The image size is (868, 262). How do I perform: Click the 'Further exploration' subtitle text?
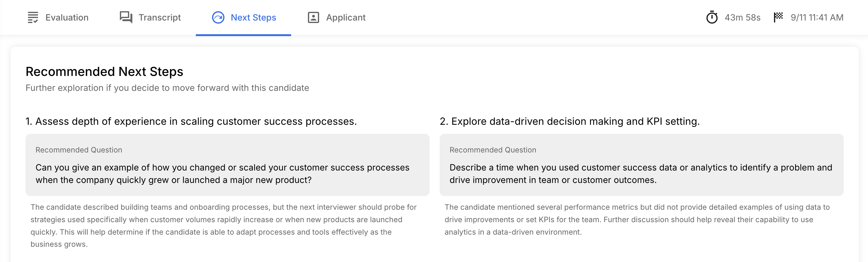click(x=167, y=88)
